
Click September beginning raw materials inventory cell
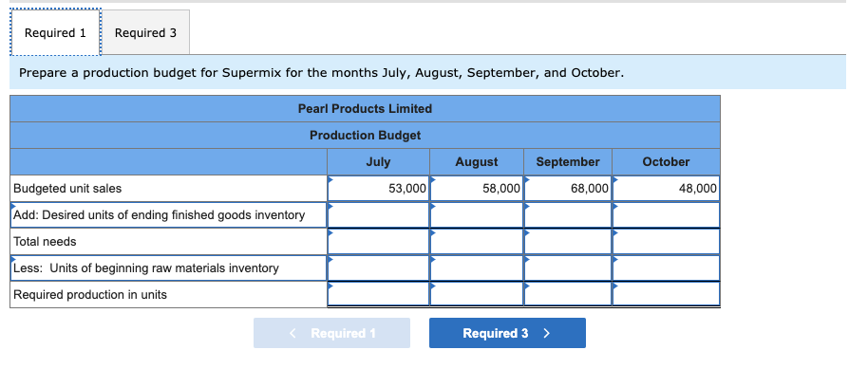568,268
